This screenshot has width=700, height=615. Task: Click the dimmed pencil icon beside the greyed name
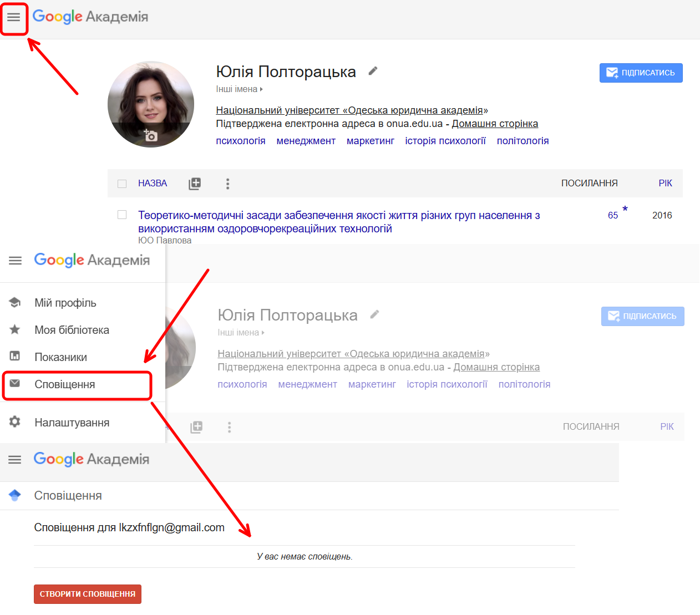point(375,314)
